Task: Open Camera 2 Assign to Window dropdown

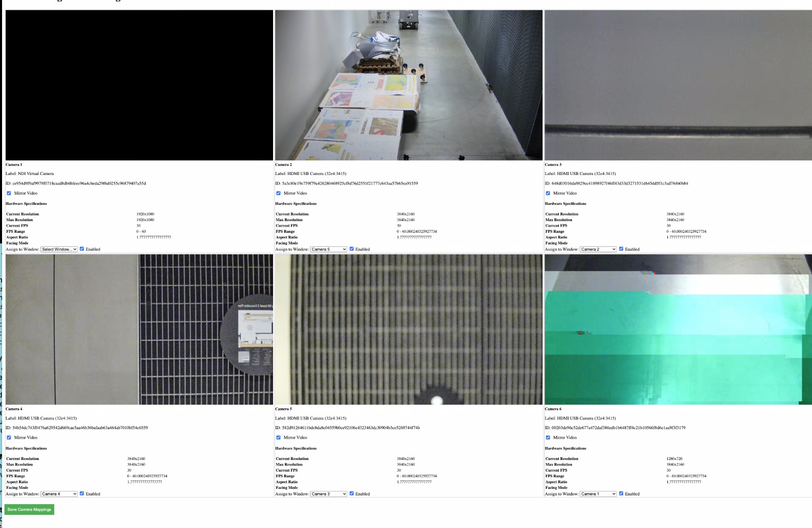Action: [x=328, y=250]
